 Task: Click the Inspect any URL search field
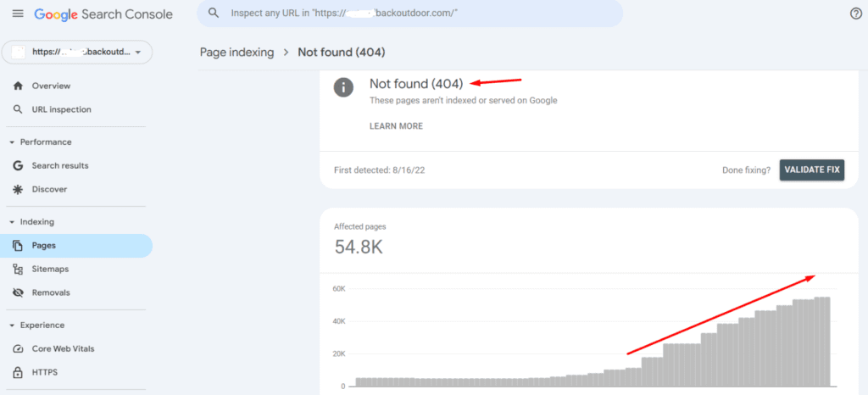pyautogui.click(x=409, y=14)
